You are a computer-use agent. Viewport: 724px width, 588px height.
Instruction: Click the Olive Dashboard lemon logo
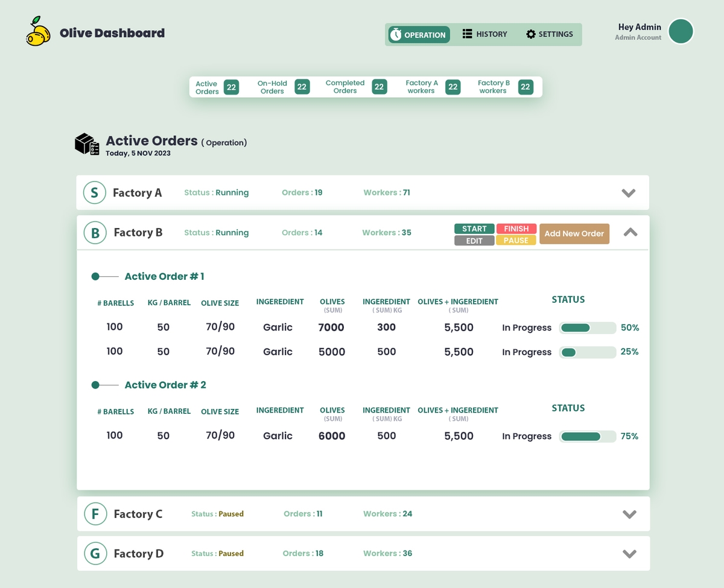pos(38,32)
